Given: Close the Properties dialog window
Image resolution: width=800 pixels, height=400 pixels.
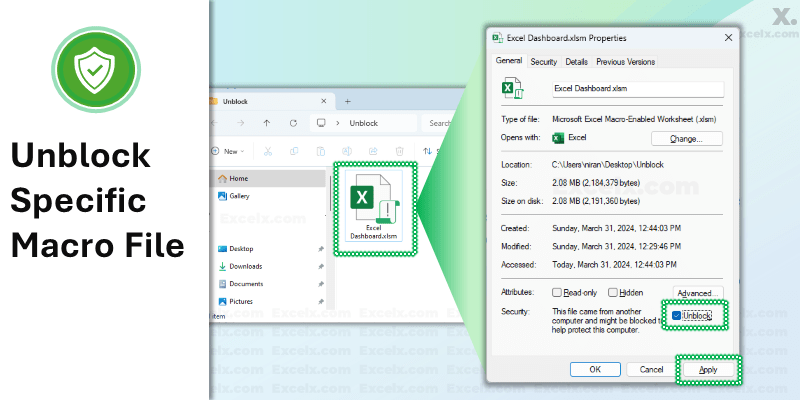Looking at the screenshot, I should (728, 38).
